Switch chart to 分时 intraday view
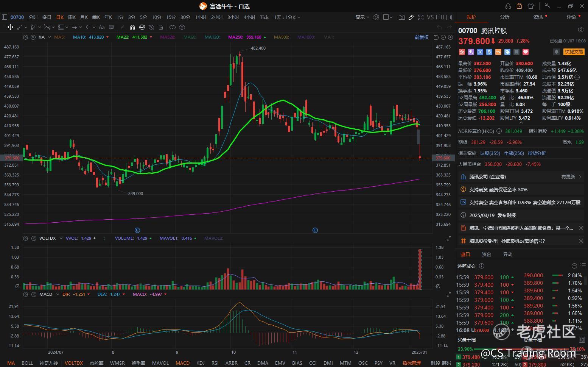Screen dimensions: 588x367 tap(33, 17)
